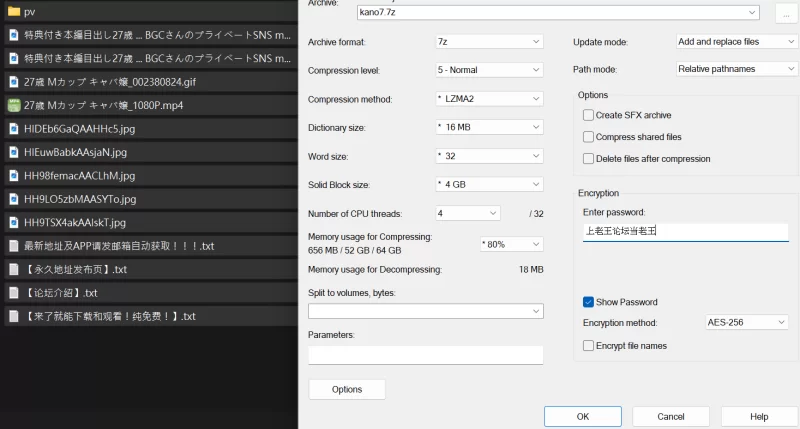Enable Encrypt file names option
The width and height of the screenshot is (800, 429).
click(x=588, y=346)
